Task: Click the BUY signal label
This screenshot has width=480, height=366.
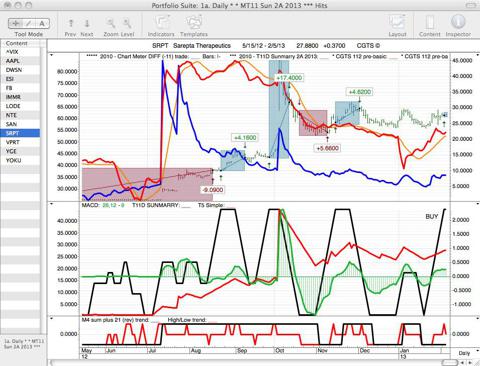Action: click(x=432, y=217)
